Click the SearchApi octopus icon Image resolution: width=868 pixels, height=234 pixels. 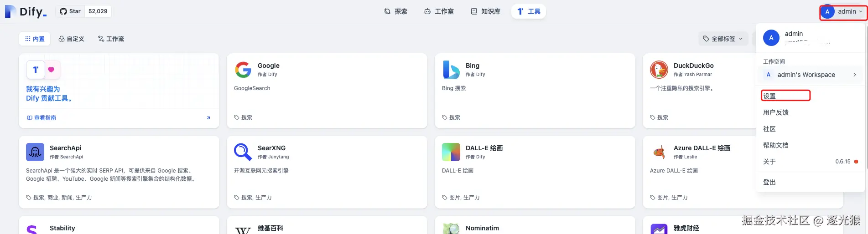click(x=35, y=152)
